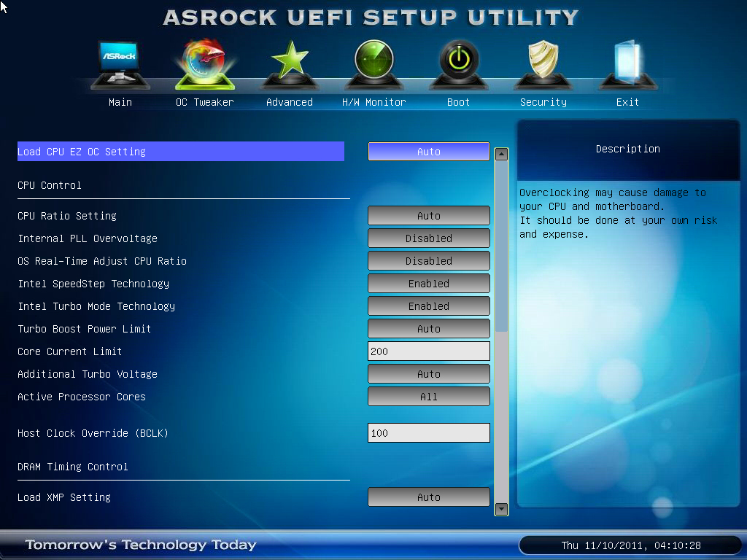Open the Advanced green star icon
Image resolution: width=747 pixels, height=560 pixels.
click(x=290, y=65)
